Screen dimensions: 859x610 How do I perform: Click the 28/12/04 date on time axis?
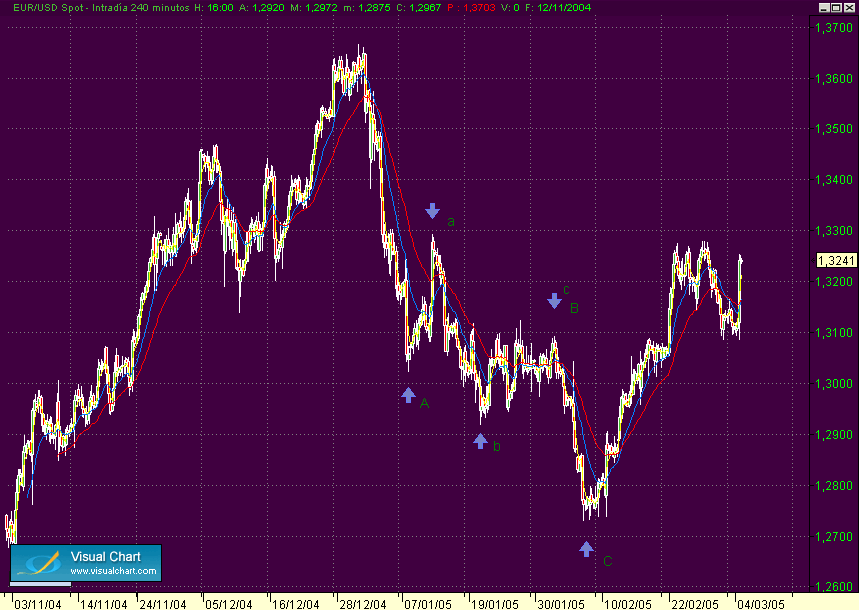tap(363, 605)
